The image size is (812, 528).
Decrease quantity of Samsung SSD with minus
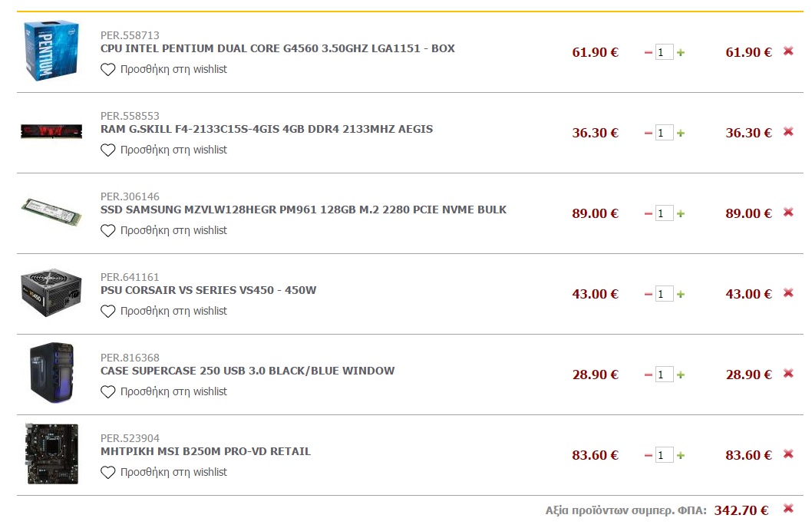tap(648, 213)
